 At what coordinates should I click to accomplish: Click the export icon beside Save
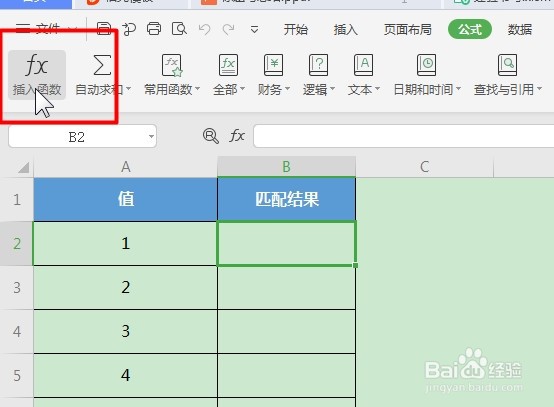point(129,29)
